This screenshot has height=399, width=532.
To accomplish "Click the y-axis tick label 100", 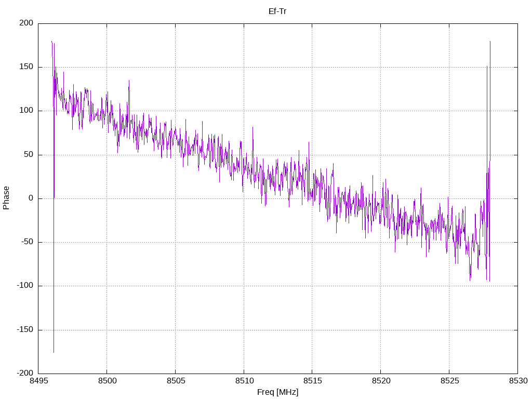I will pyautogui.click(x=27, y=111).
